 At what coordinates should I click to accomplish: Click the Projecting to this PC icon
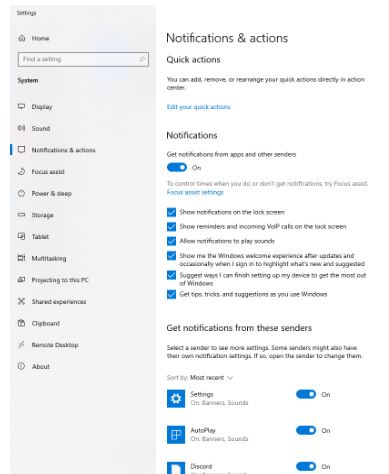21,280
